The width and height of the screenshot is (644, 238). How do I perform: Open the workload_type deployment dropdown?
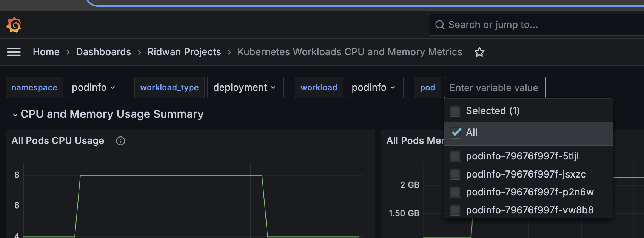click(245, 88)
